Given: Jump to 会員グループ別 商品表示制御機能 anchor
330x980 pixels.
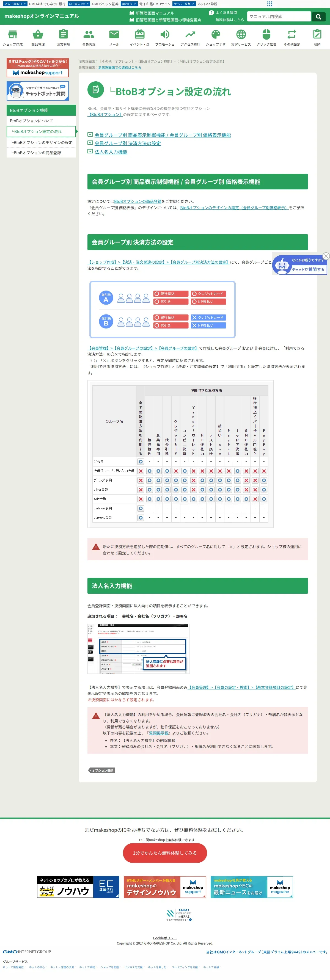Looking at the screenshot, I should click(163, 135).
